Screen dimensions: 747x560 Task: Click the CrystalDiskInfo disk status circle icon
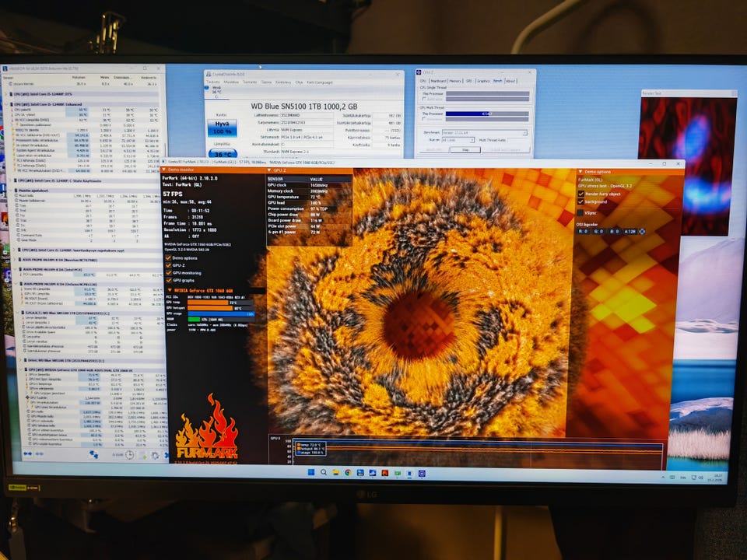pos(206,88)
